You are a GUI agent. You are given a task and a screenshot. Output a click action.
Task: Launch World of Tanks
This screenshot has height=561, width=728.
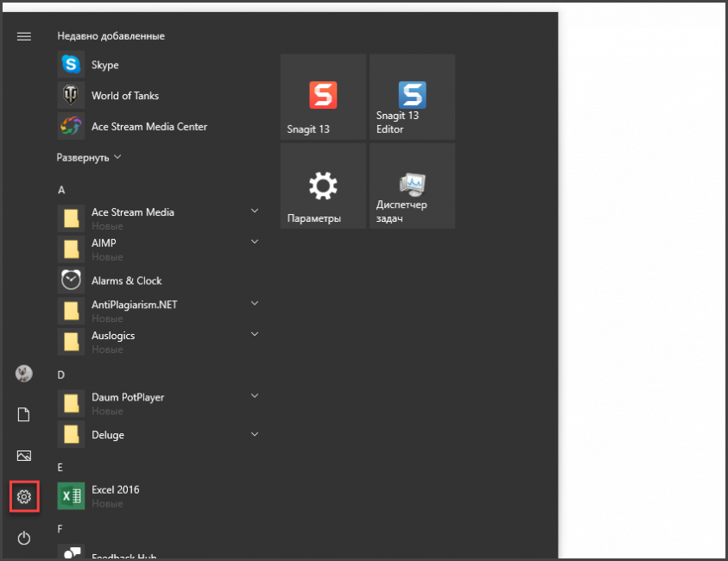pyautogui.click(x=124, y=96)
